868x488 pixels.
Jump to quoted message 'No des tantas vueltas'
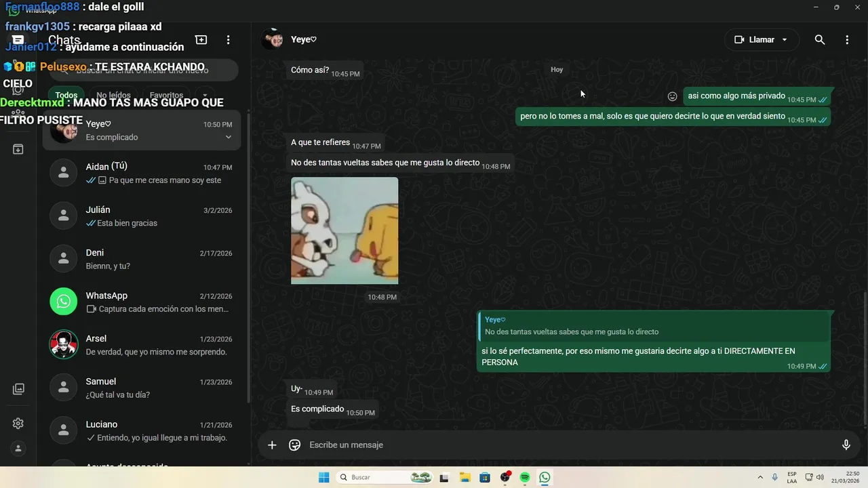coord(654,325)
